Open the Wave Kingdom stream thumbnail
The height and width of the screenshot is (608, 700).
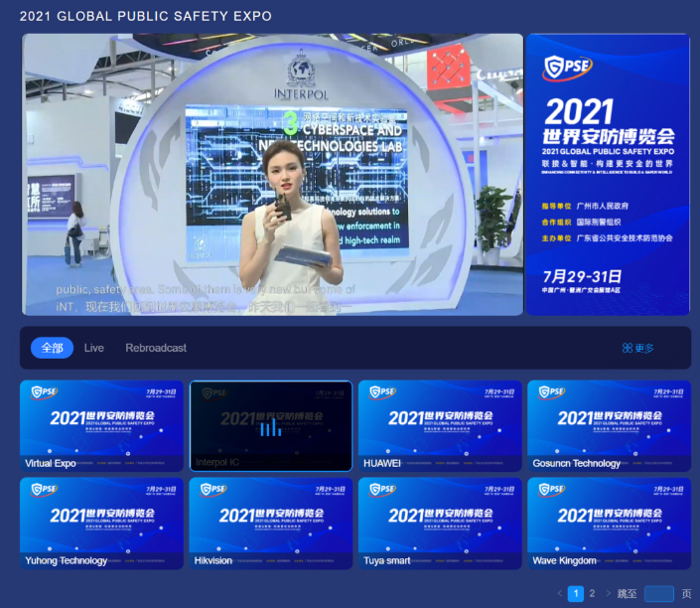tap(609, 524)
